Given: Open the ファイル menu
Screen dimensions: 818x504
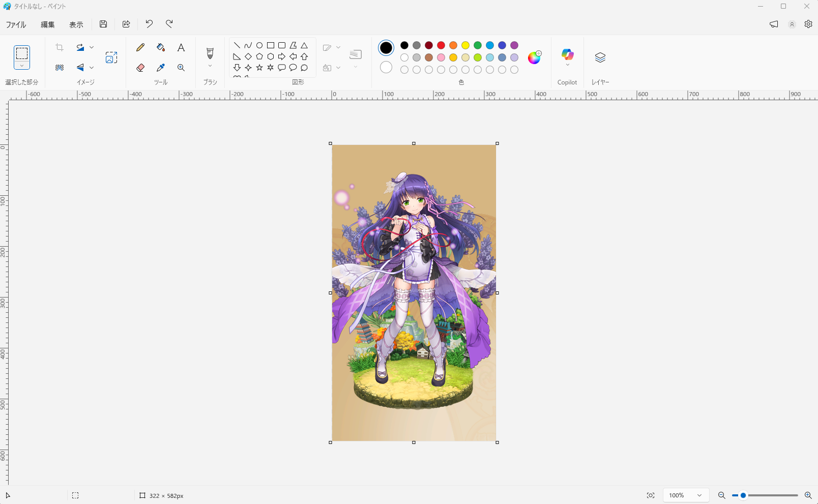Looking at the screenshot, I should click(16, 24).
